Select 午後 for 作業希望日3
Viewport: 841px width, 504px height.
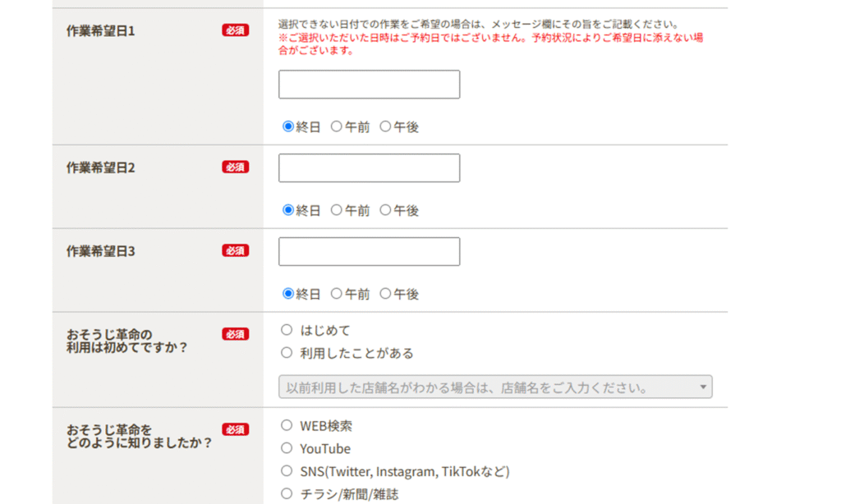coord(385,293)
